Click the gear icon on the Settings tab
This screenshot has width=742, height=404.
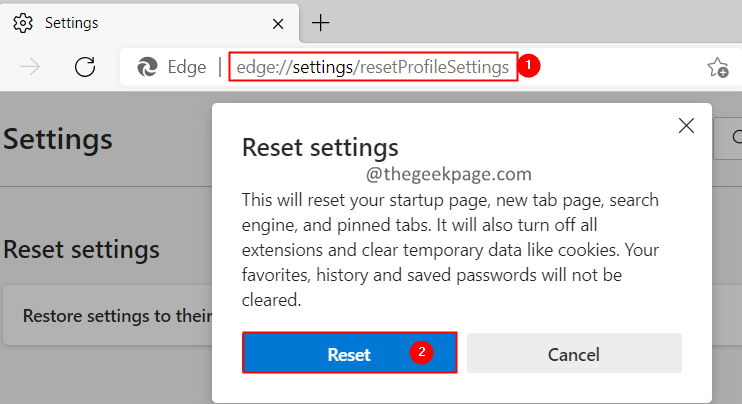click(x=21, y=22)
